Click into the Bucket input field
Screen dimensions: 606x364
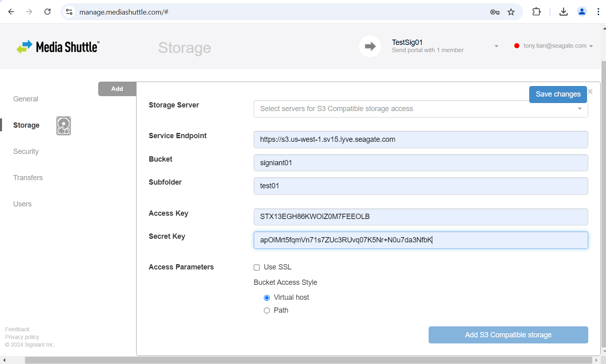coord(420,163)
